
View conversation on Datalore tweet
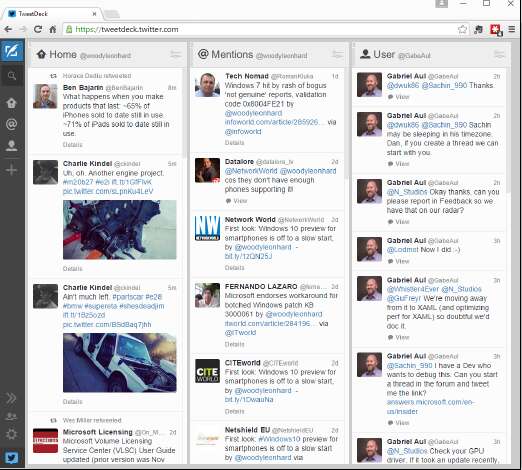point(237,201)
